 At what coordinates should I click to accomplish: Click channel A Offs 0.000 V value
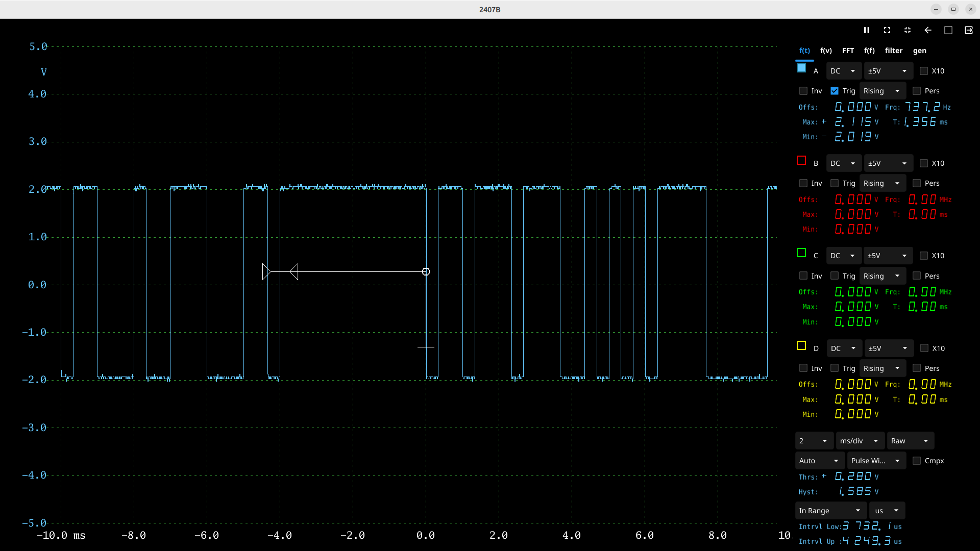(854, 107)
